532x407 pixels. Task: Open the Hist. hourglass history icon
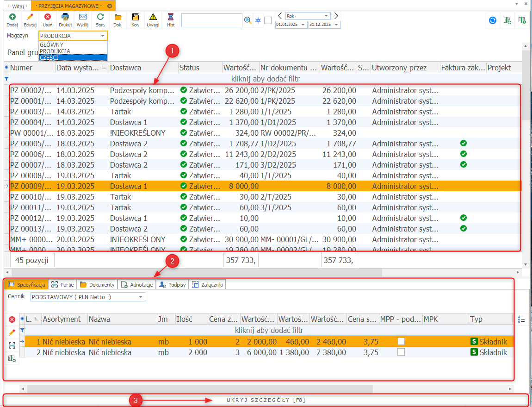coord(171,18)
